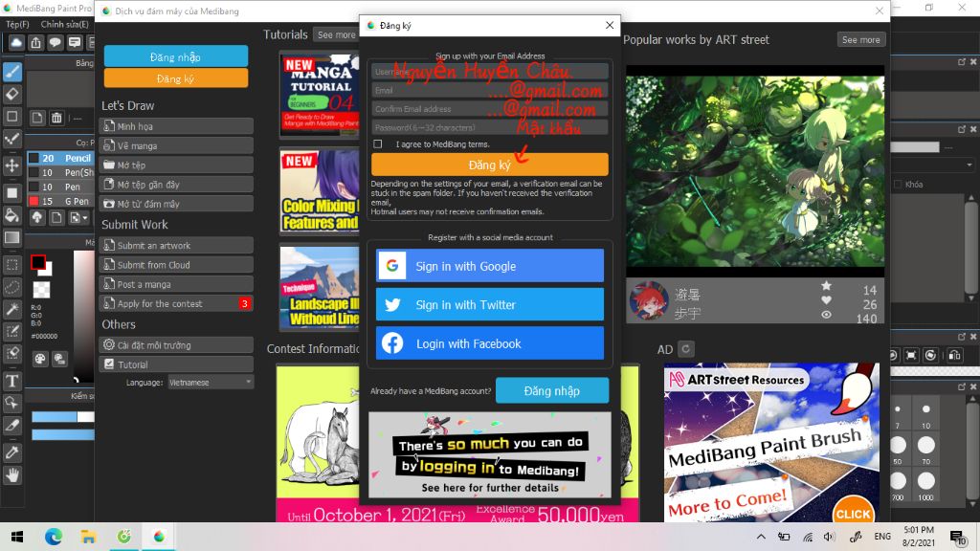Click the cloud icon in top toolbar

[x=15, y=42]
